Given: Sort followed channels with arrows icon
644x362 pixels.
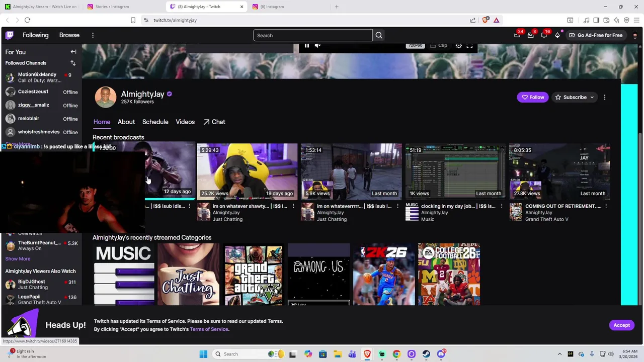Looking at the screenshot, I should pyautogui.click(x=73, y=63).
